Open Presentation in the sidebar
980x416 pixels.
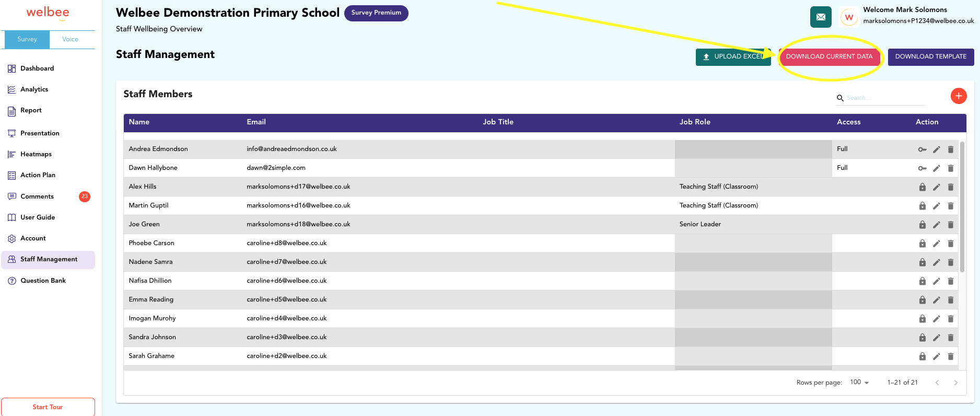[x=48, y=133]
